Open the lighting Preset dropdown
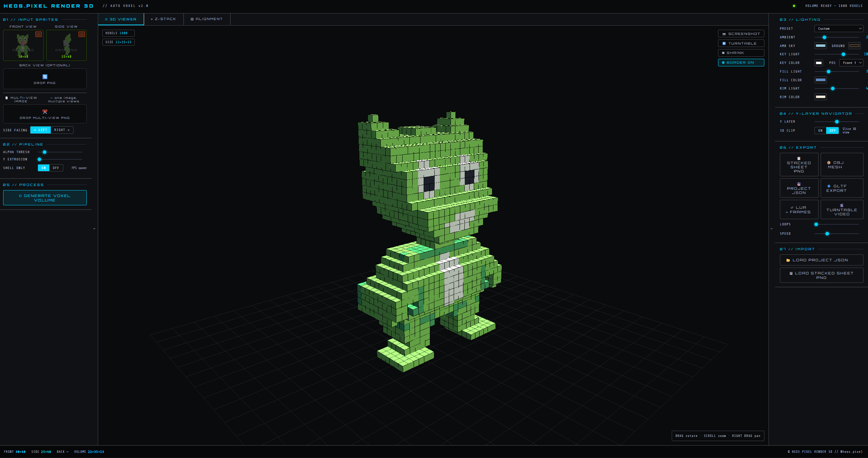 click(x=838, y=29)
